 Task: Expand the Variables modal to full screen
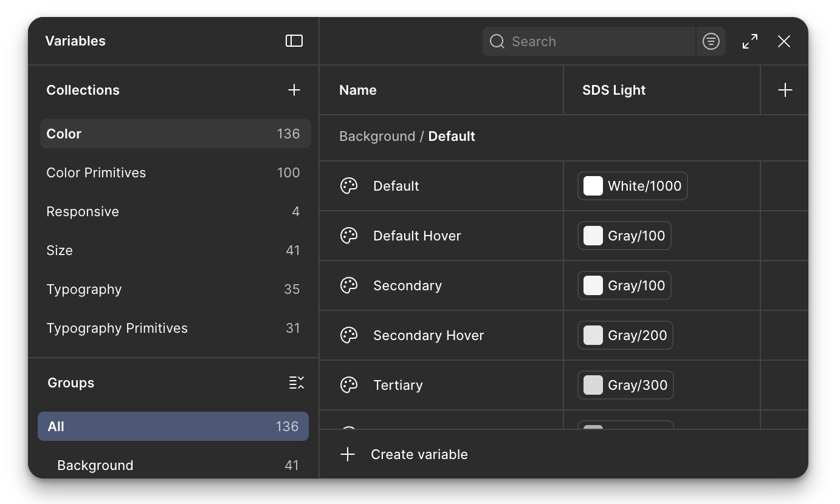click(x=749, y=41)
